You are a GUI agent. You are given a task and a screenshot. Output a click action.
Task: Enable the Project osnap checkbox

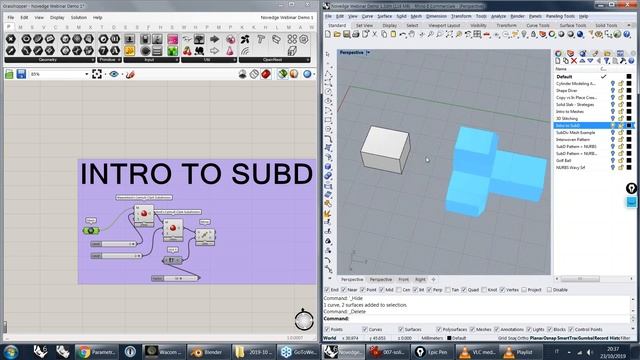(x=524, y=290)
